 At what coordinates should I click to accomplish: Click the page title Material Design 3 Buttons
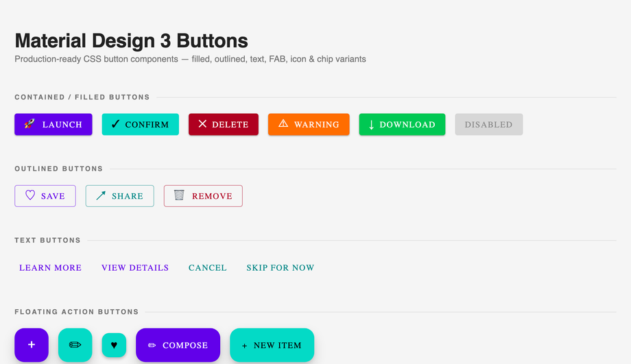coord(131,40)
